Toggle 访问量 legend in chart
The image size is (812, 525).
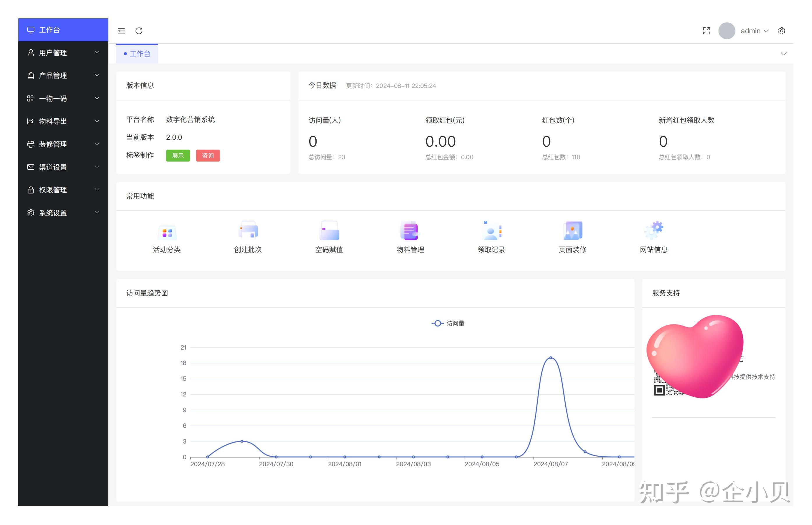point(448,323)
